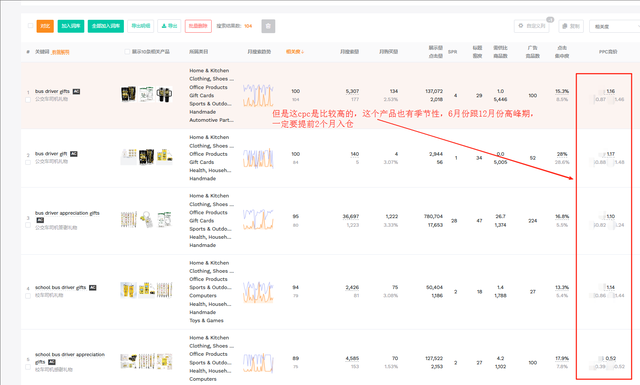This screenshot has width=640, height=385.
Task: Open keychain thumbnail in bus driver appreciation gifts row
Action: [147, 219]
